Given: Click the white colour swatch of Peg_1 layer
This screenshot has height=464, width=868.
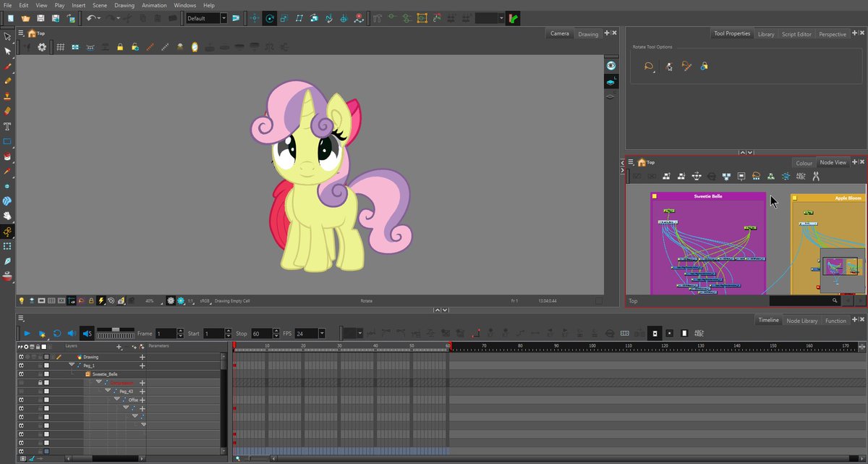Looking at the screenshot, I should pos(46,366).
